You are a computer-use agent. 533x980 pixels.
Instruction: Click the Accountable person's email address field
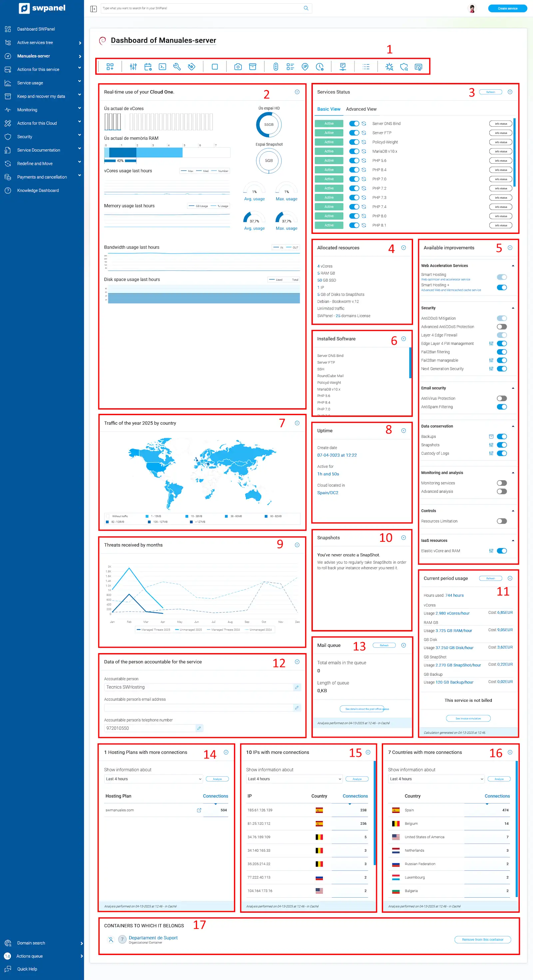click(x=198, y=708)
